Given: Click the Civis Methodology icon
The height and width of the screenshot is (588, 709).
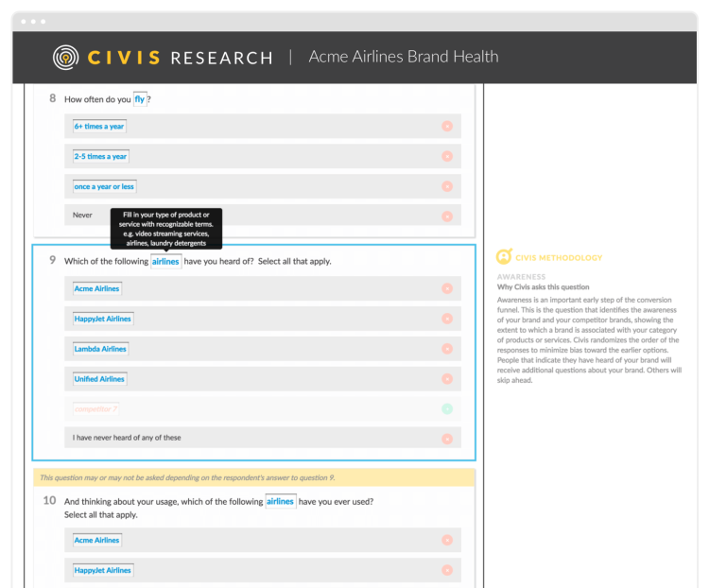Looking at the screenshot, I should tap(504, 256).
